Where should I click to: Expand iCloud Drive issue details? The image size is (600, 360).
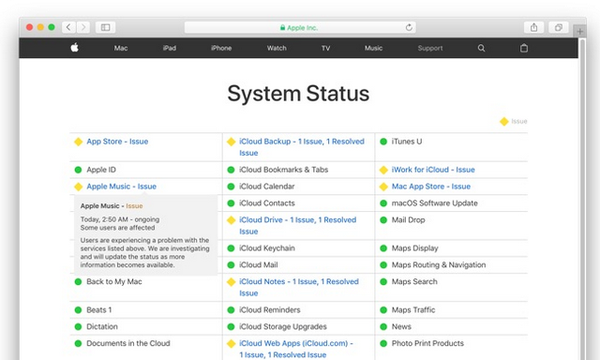(297, 225)
